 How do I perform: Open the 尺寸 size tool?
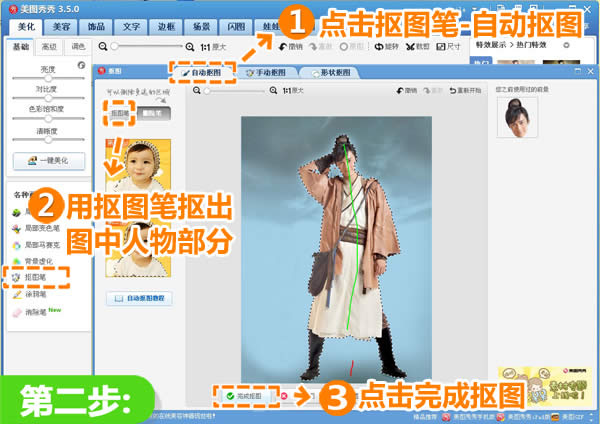click(x=448, y=47)
